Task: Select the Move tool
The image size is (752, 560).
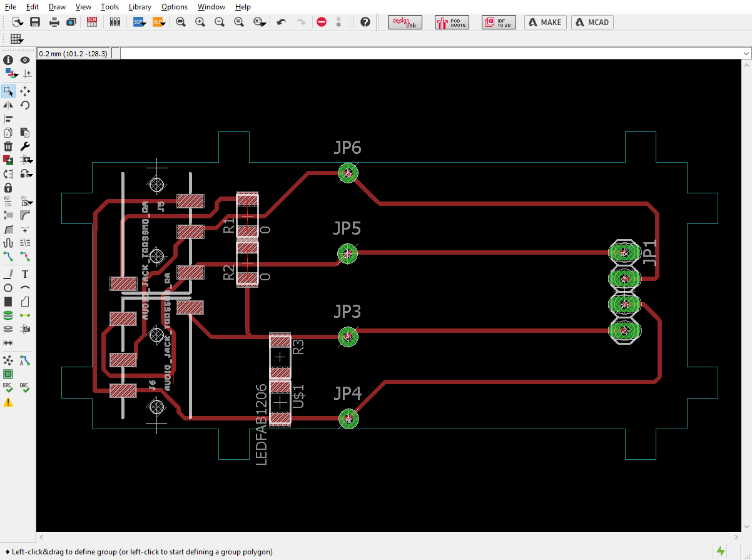Action: [x=25, y=91]
